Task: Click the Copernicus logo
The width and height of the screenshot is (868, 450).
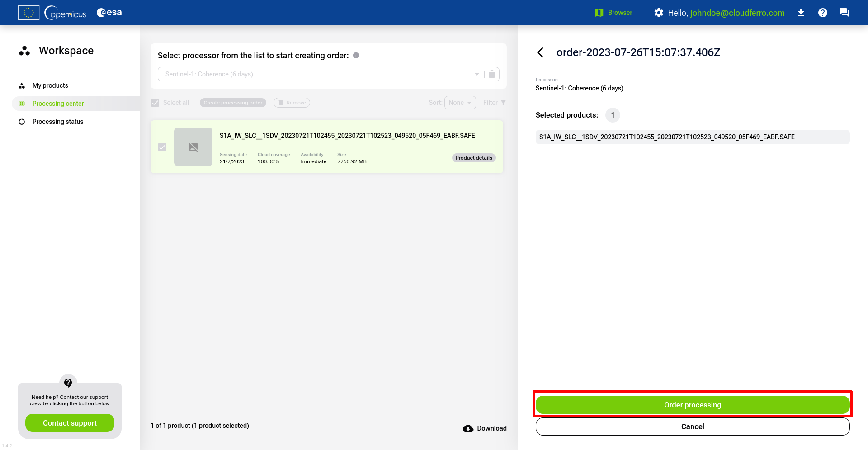Action: tap(66, 13)
